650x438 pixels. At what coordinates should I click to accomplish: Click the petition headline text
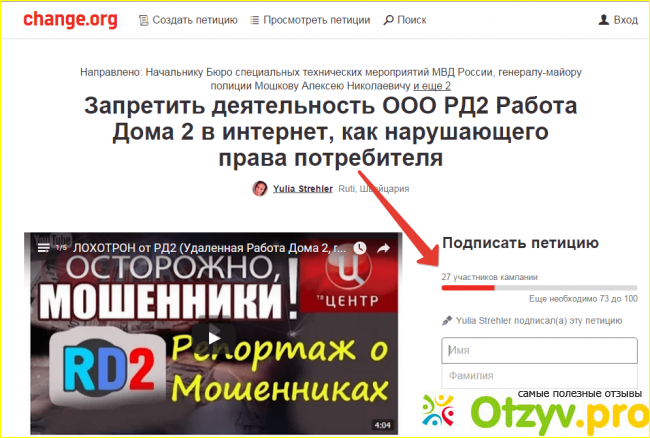(x=330, y=133)
